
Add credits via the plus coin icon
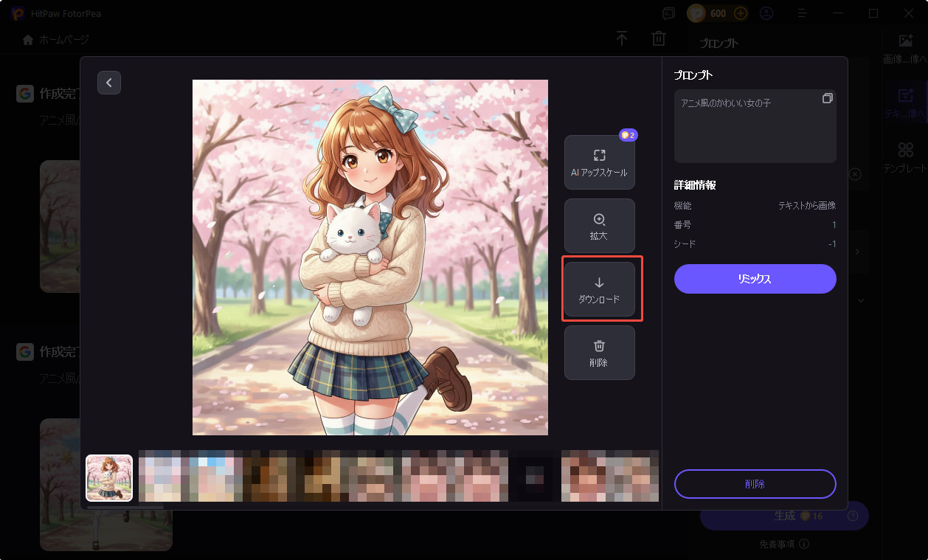point(739,13)
